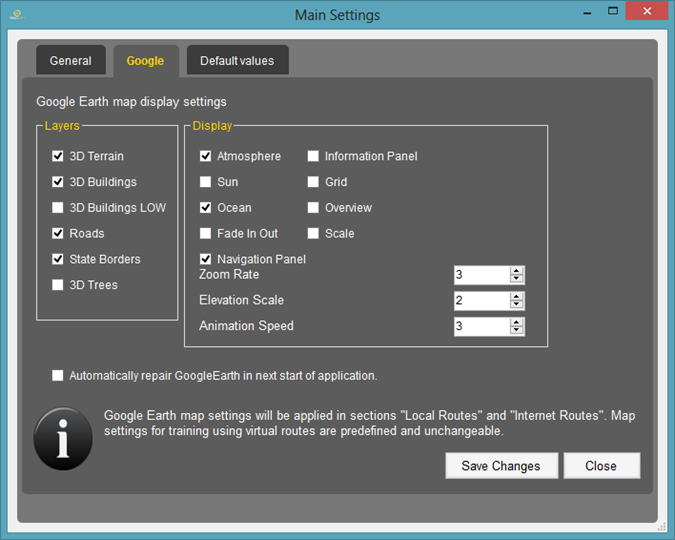Image resolution: width=675 pixels, height=540 pixels.
Task: Increase Animation Speed with up arrow
Action: click(517, 323)
